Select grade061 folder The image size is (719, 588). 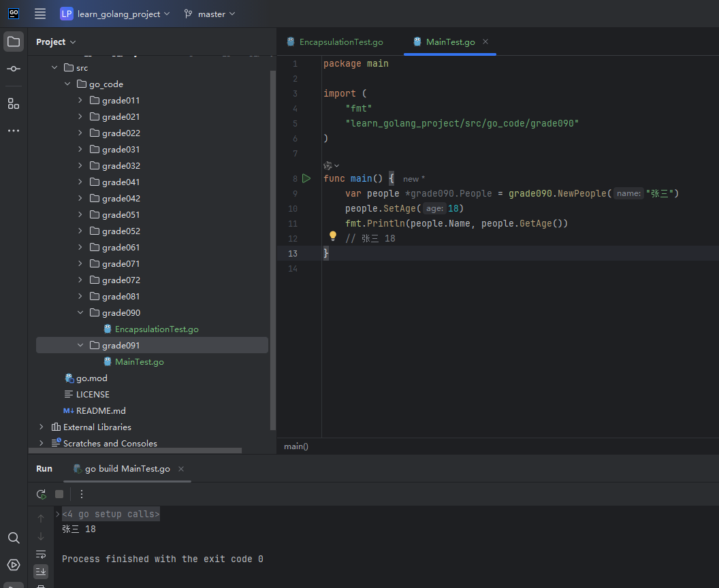(x=121, y=248)
